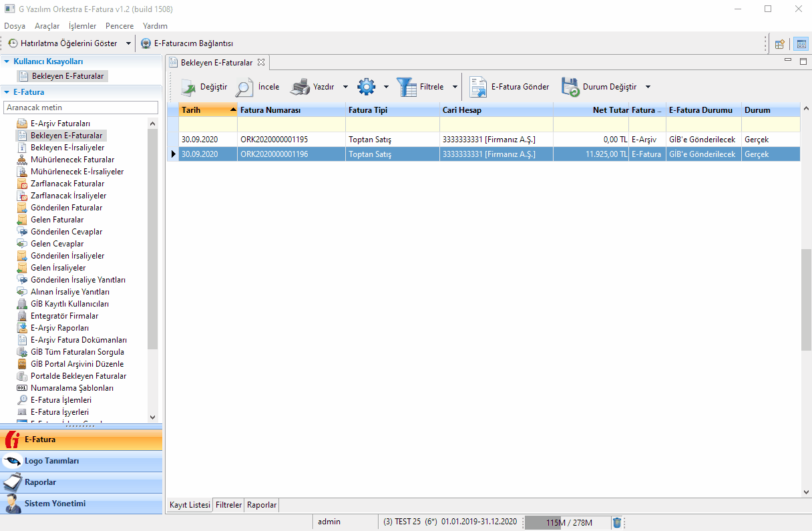Viewport: 812px width, 531px height.
Task: Open the Yazdır dropdown arrow
Action: (x=345, y=87)
